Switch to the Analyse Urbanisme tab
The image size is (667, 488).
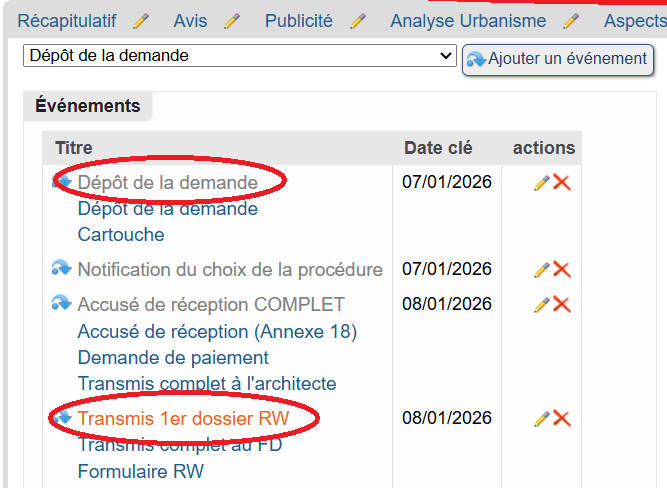(468, 21)
